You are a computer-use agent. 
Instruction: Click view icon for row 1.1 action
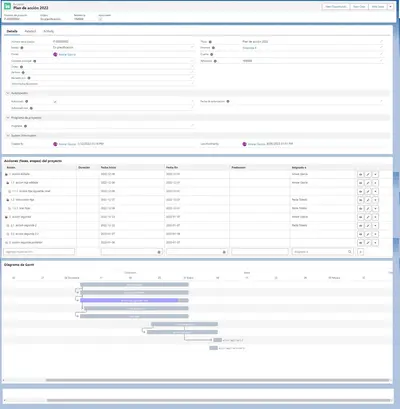tap(360, 183)
